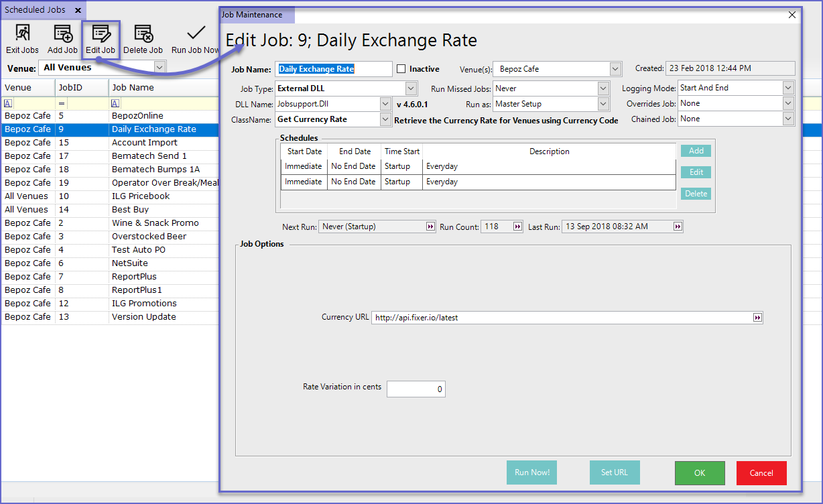Image resolution: width=823 pixels, height=504 pixels.
Task: Toggle the Inactive checkbox
Action: pos(401,69)
